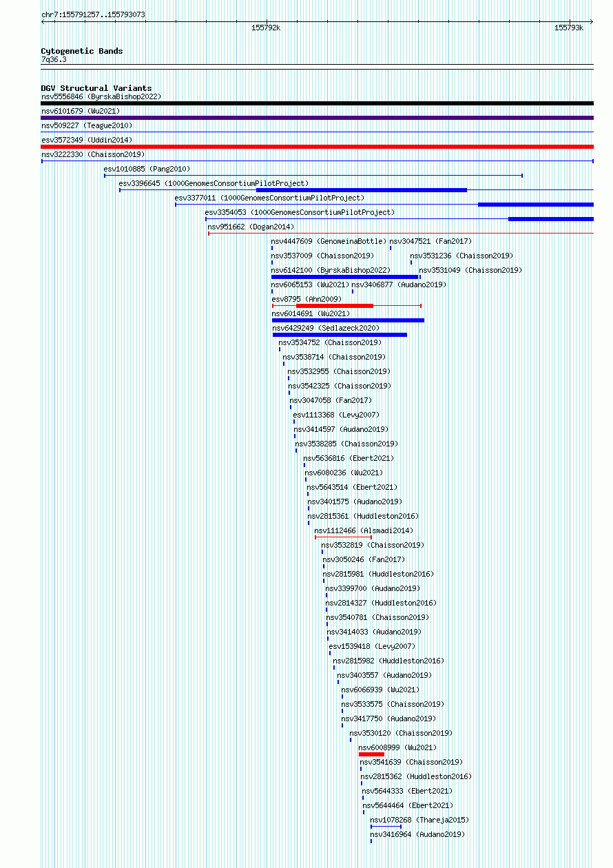
Task: Select nsv3532819 (Chaisson2019) label
Action: pos(373,546)
